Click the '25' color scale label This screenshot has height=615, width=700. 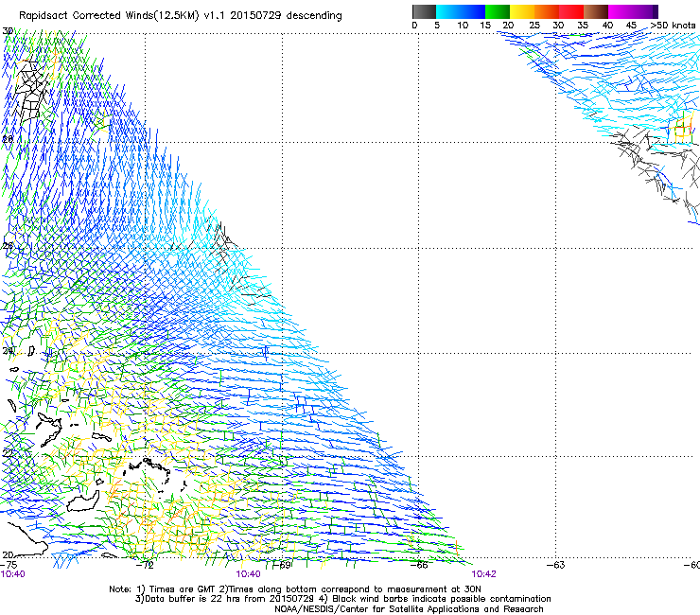[534, 26]
